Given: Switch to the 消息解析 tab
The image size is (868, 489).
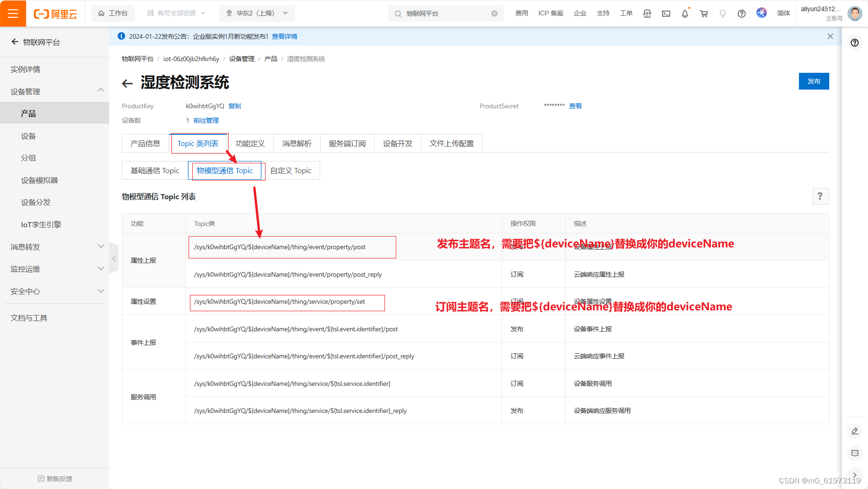Looking at the screenshot, I should click(297, 143).
